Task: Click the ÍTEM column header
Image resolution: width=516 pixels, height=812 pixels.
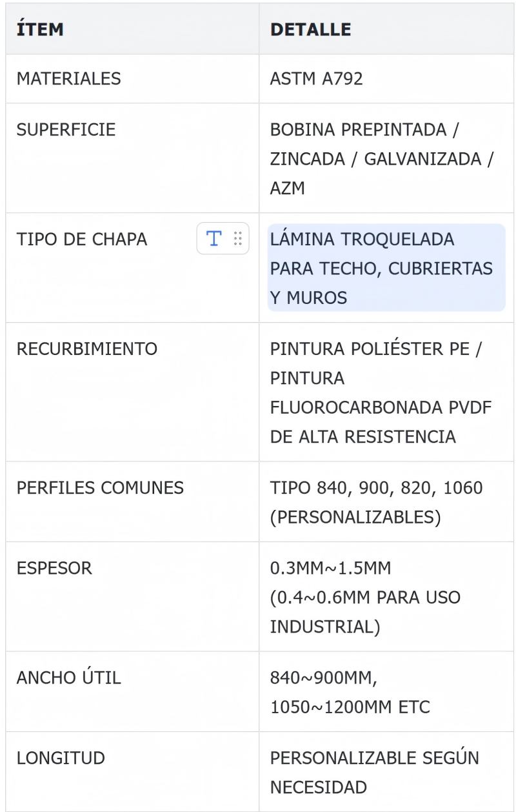Action: pos(40,29)
